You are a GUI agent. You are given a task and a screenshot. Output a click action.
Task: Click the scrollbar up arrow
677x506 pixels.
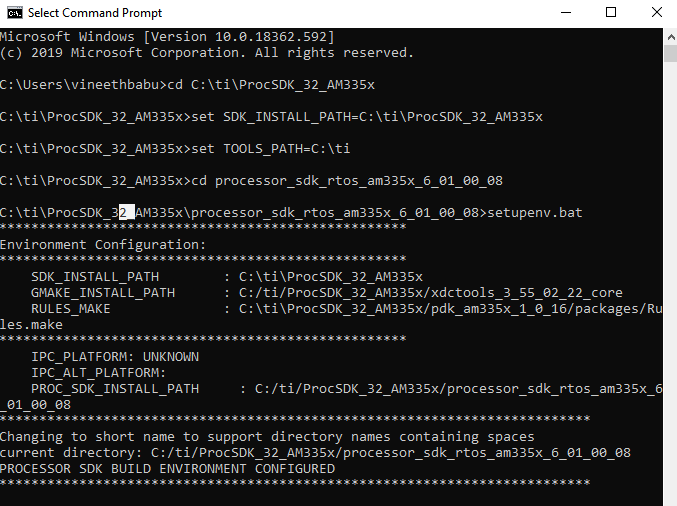pos(669,35)
